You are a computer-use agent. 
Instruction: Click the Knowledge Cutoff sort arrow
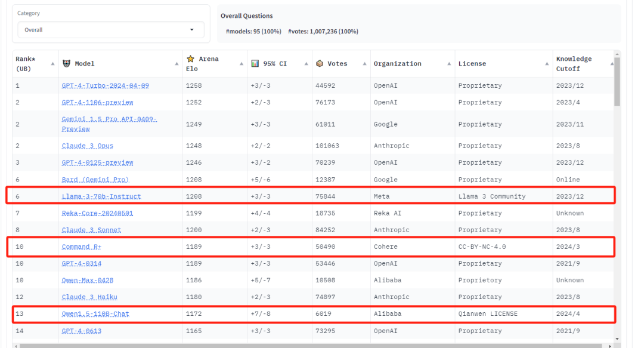coord(611,64)
